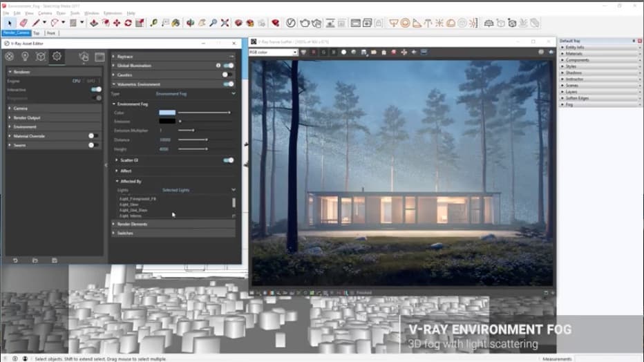Toggle Interactive rendering switch
The height and width of the screenshot is (362, 644).
point(96,89)
